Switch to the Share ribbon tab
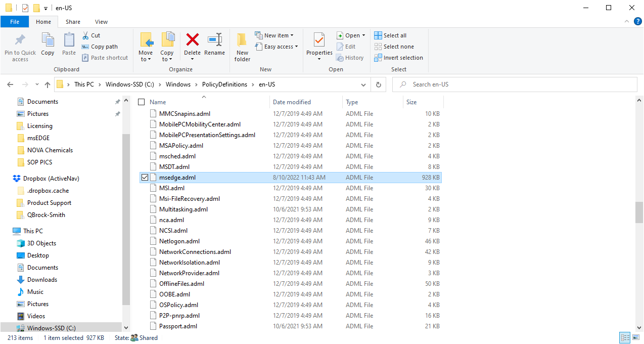The height and width of the screenshot is (344, 644). pyautogui.click(x=73, y=22)
